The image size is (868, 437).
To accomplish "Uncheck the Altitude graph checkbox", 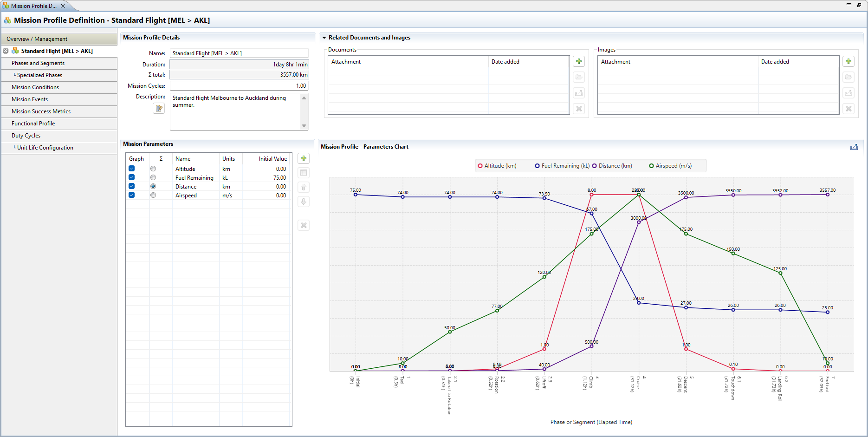I will 132,169.
